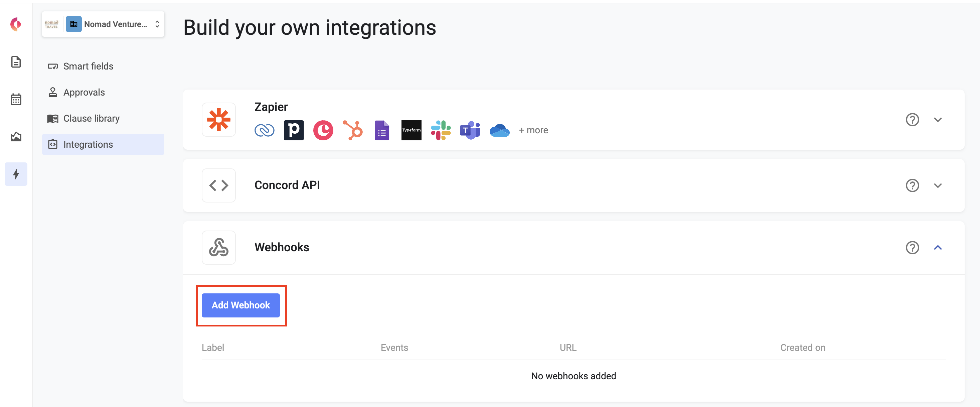Click the Add Webhook button
The image size is (980, 407).
point(241,305)
